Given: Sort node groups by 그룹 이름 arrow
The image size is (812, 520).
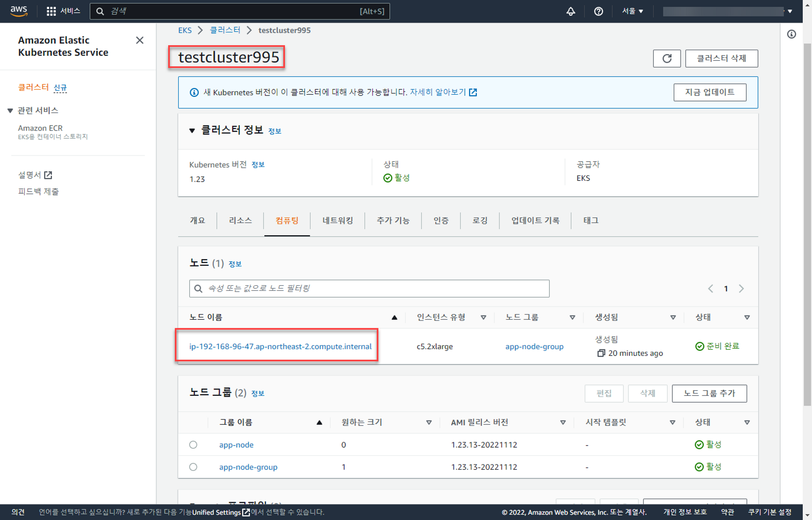Looking at the screenshot, I should point(320,423).
